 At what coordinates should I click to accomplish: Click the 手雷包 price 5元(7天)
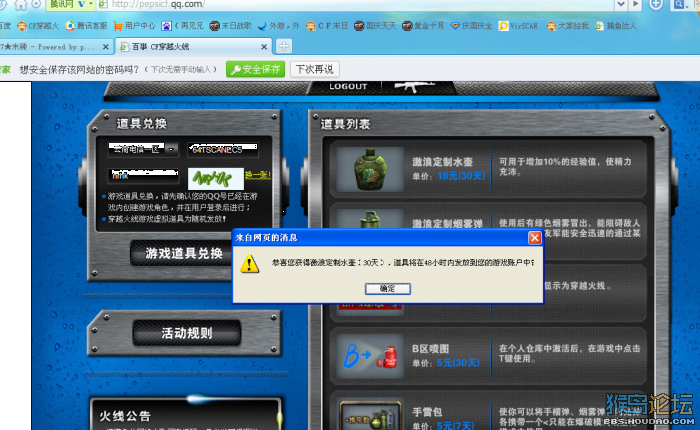(x=455, y=426)
